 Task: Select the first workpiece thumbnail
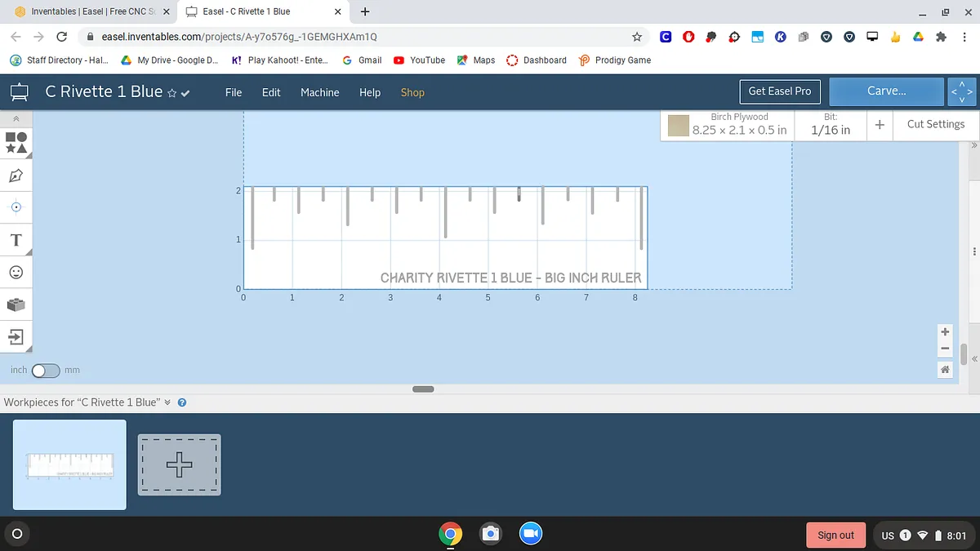(x=70, y=464)
